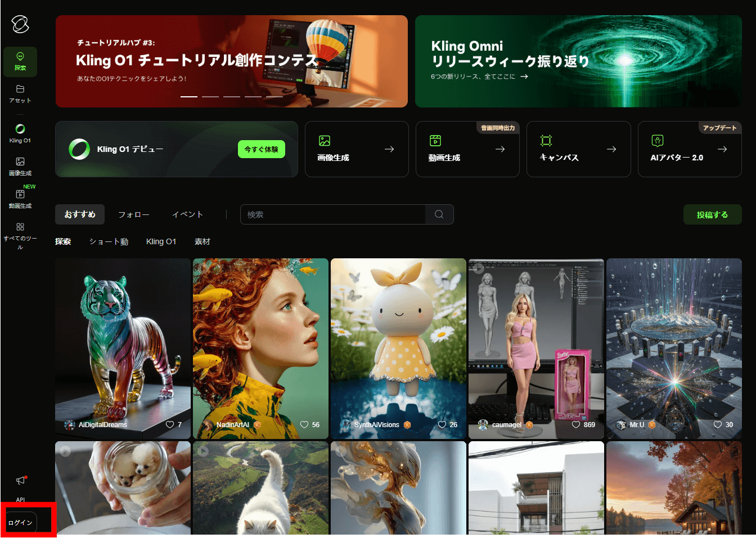Click the megaphone announcements icon
The image size is (756, 538).
(x=21, y=480)
